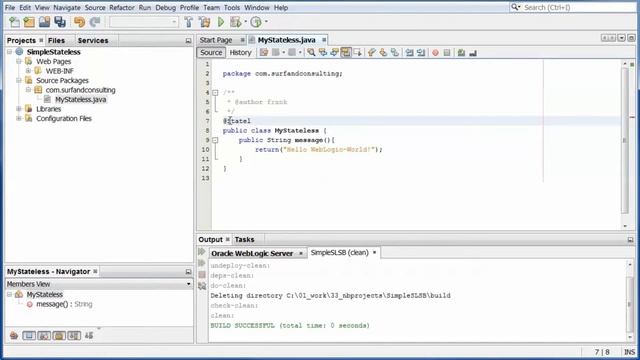
Task: Click the Toggle Bookmark icon
Action: [x=395, y=52]
